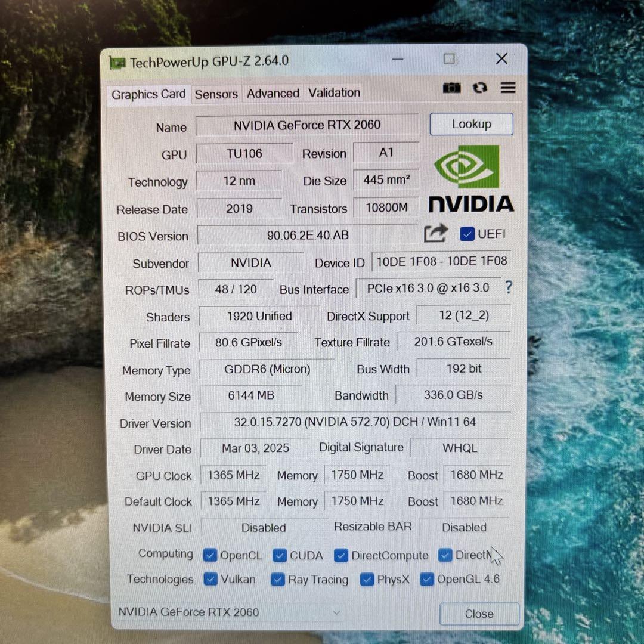Toggle the OpenCL checkbox
The width and height of the screenshot is (644, 644).
point(210,555)
